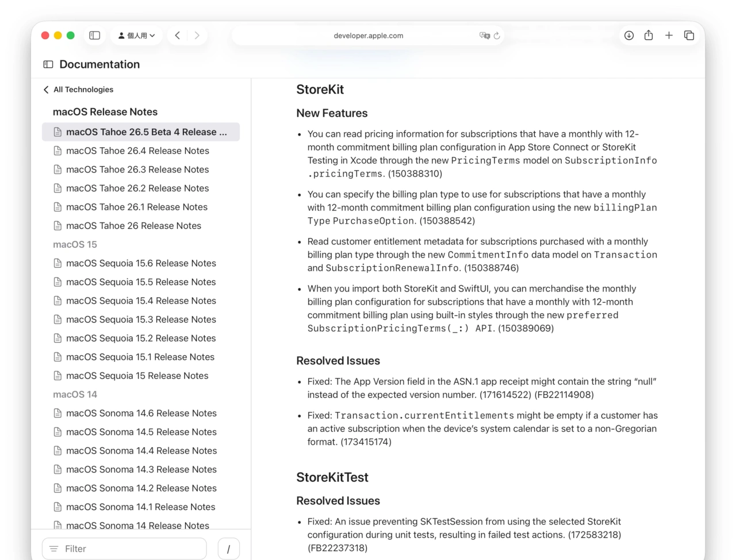Open macOS Sonoma 14.6 Release Notes

pyautogui.click(x=141, y=413)
